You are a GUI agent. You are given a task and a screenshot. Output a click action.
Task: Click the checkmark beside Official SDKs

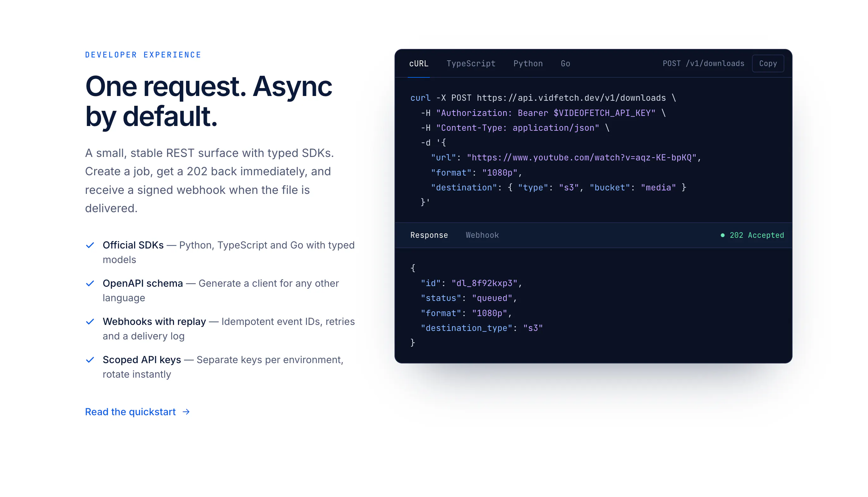tap(90, 245)
